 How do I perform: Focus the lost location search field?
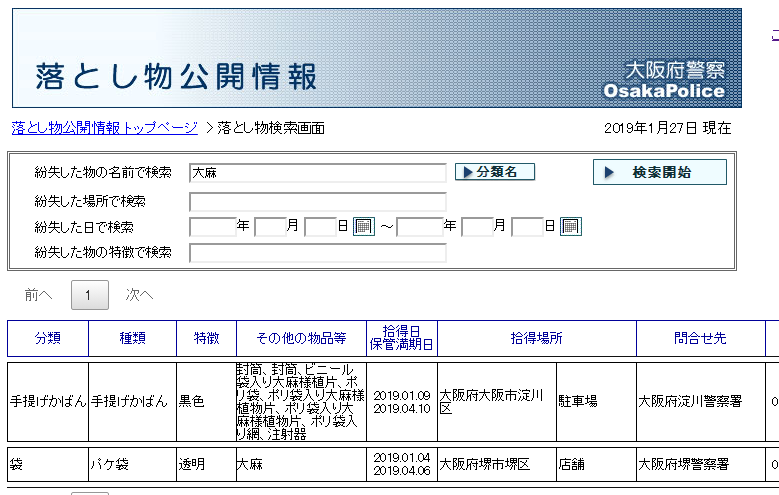[x=318, y=202]
